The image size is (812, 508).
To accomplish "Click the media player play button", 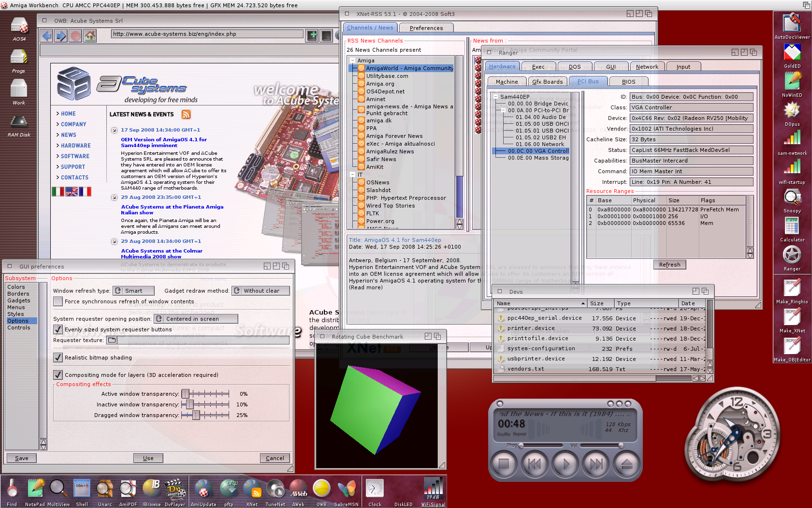I will pyautogui.click(x=565, y=464).
